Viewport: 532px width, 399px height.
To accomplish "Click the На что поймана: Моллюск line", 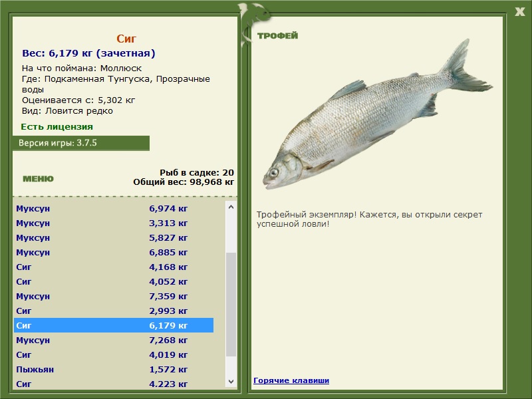I will coord(82,68).
